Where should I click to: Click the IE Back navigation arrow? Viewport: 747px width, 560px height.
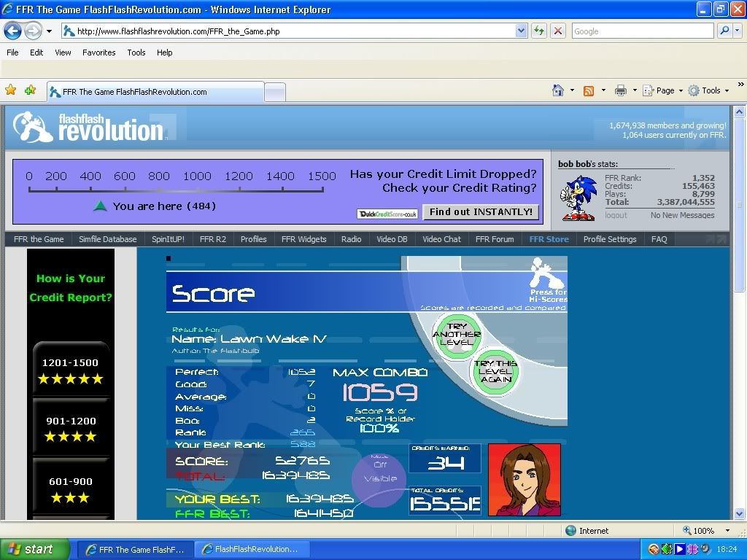[13, 31]
